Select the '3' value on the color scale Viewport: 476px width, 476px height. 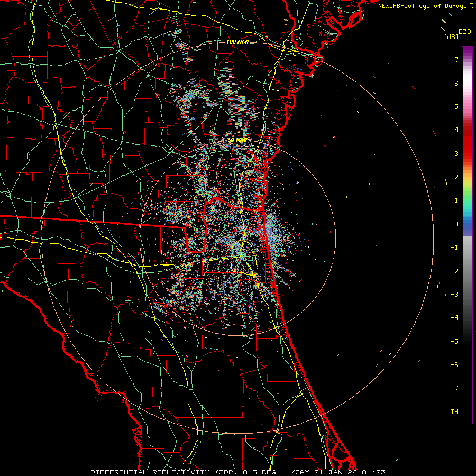pos(456,153)
